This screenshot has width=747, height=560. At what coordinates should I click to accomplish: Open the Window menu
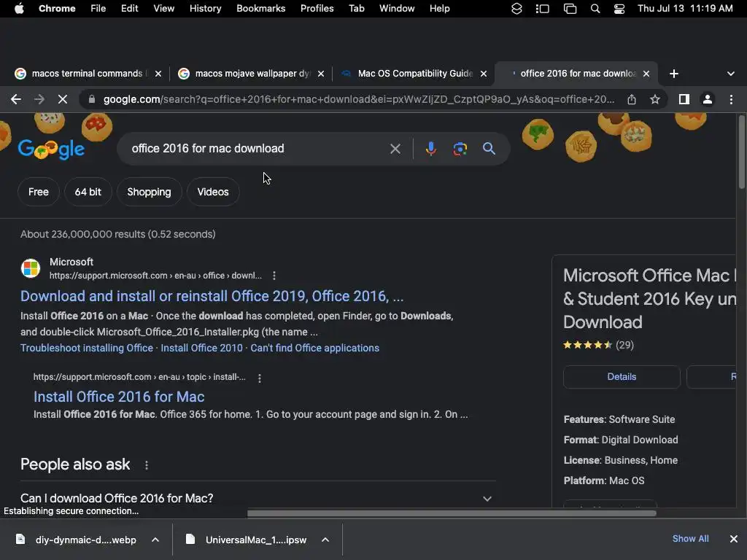tap(397, 9)
